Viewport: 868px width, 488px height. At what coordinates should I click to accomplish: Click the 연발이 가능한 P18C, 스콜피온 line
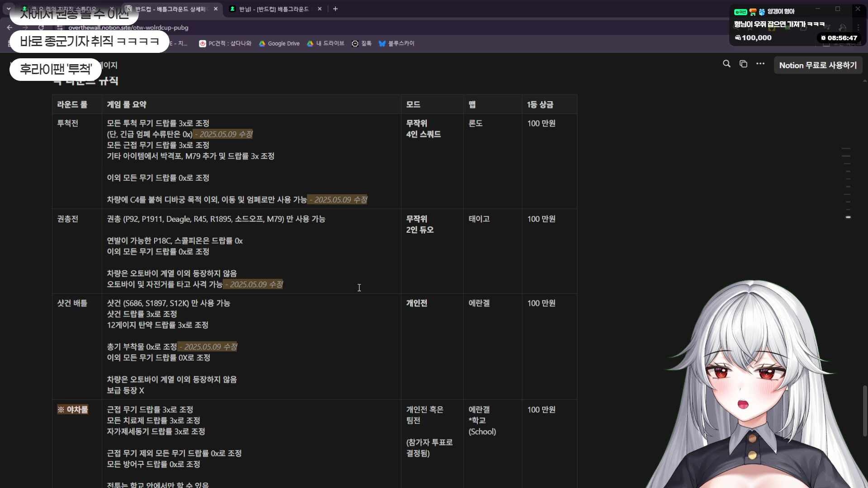pos(175,241)
